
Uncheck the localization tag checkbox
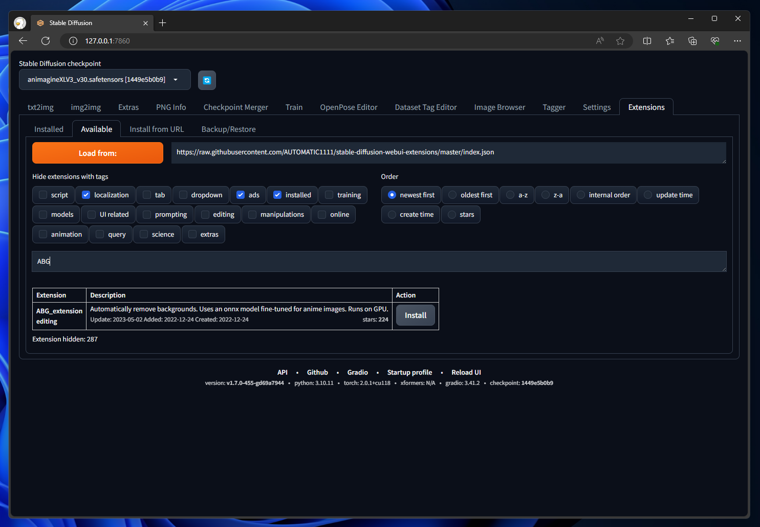coord(86,195)
